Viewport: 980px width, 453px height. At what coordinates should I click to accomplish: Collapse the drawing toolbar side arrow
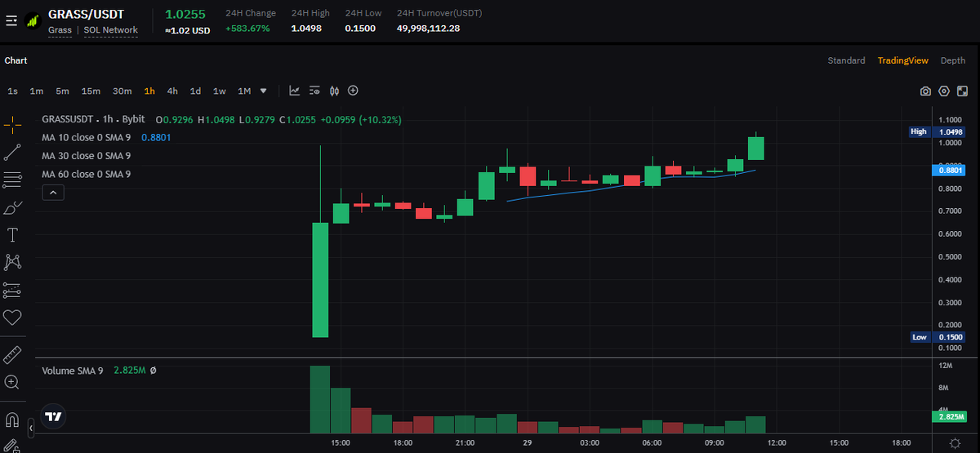pyautogui.click(x=31, y=428)
